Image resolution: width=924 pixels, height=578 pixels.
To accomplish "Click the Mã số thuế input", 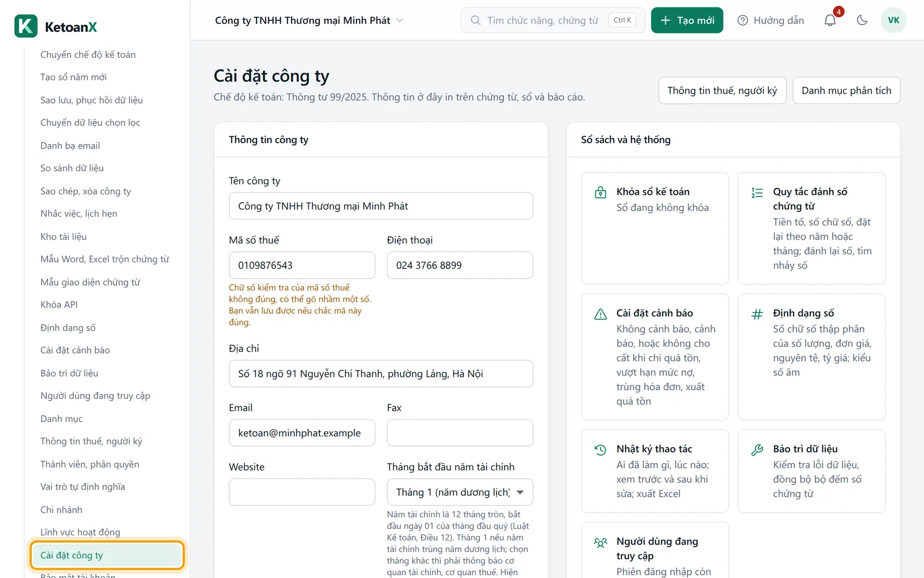I will [x=301, y=265].
